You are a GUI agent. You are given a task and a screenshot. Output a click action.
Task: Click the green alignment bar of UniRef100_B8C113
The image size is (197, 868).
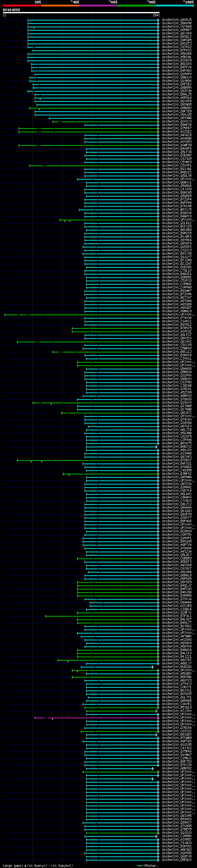pos(106,352)
